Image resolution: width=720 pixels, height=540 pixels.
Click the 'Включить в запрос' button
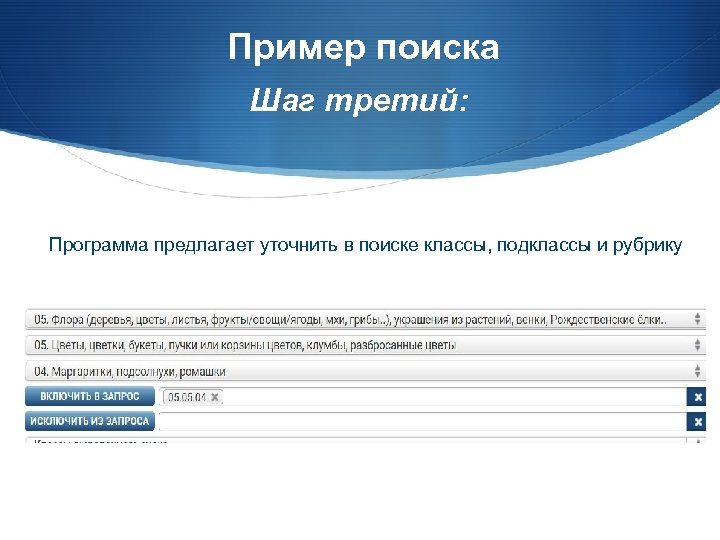tap(90, 396)
